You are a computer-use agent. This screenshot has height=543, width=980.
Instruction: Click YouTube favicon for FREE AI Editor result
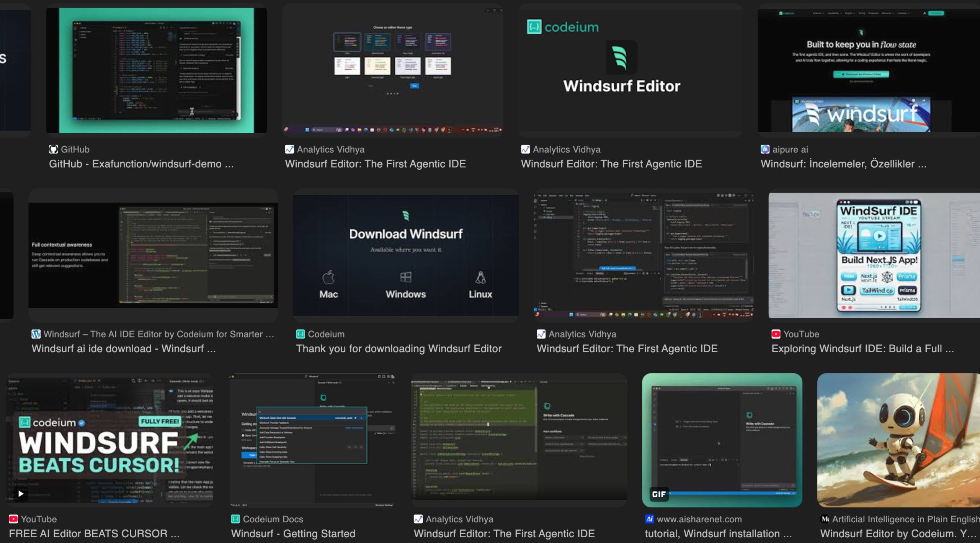point(13,519)
